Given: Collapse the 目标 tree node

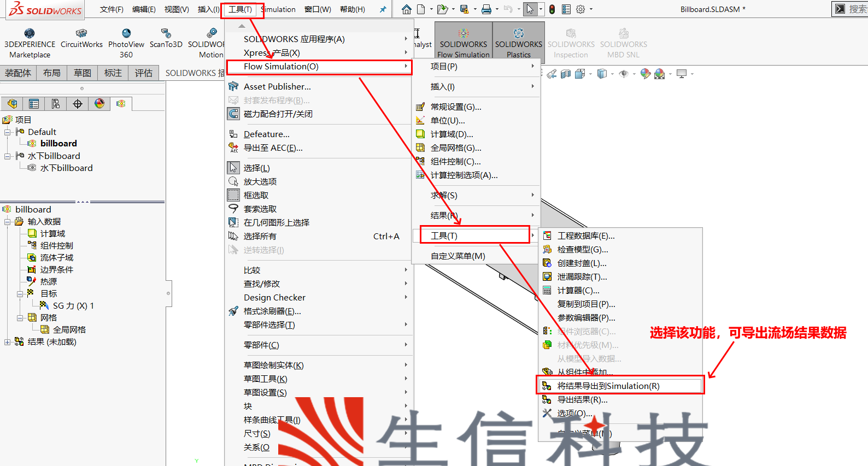Looking at the screenshot, I should [20, 294].
